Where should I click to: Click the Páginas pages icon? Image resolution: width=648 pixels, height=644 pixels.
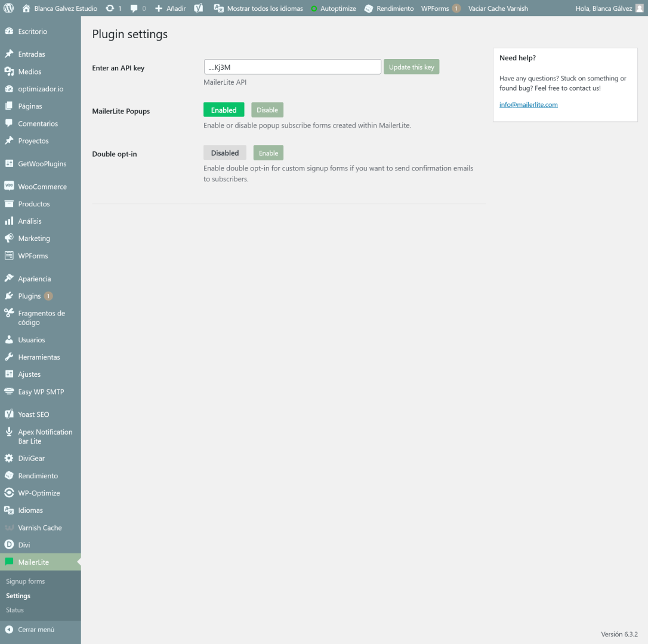point(9,106)
